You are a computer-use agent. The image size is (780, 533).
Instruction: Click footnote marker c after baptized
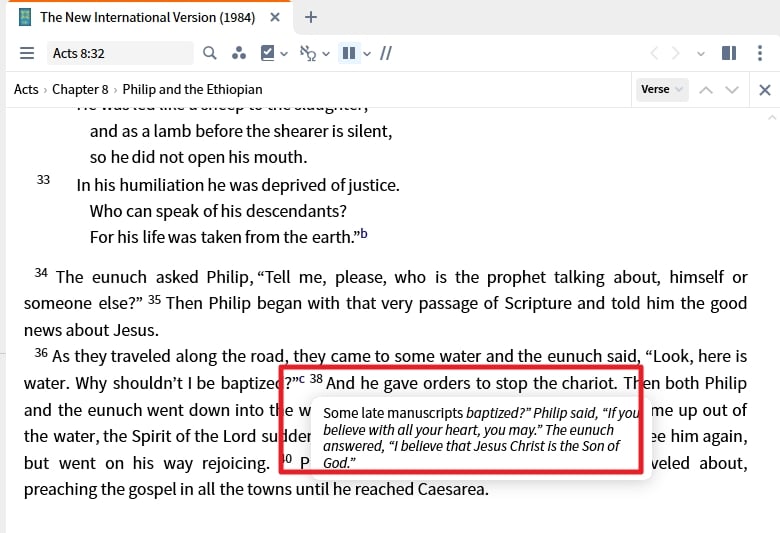(301, 379)
